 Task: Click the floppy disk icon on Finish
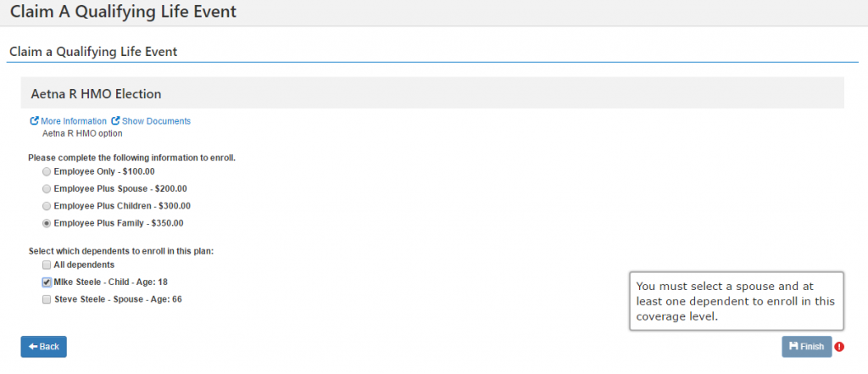coord(793,346)
